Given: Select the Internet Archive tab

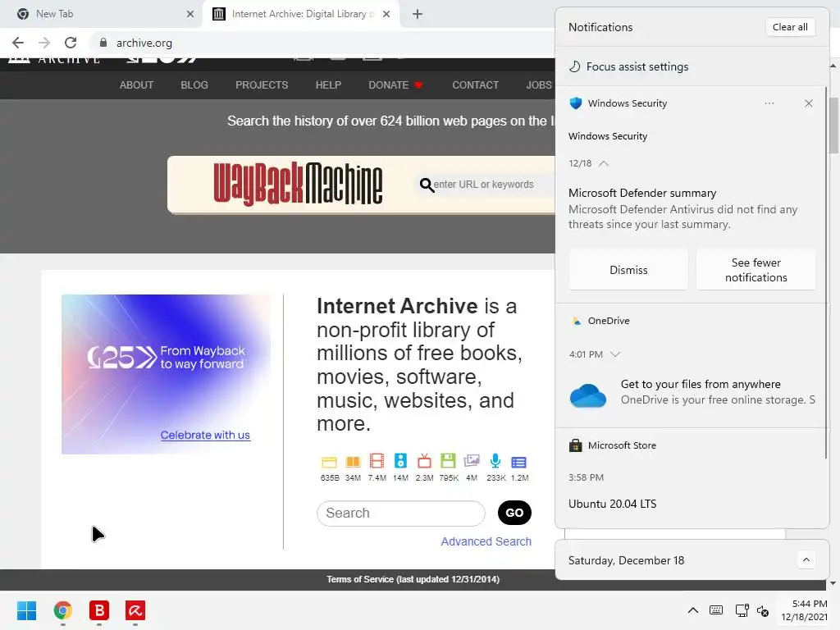Looking at the screenshot, I should (300, 14).
